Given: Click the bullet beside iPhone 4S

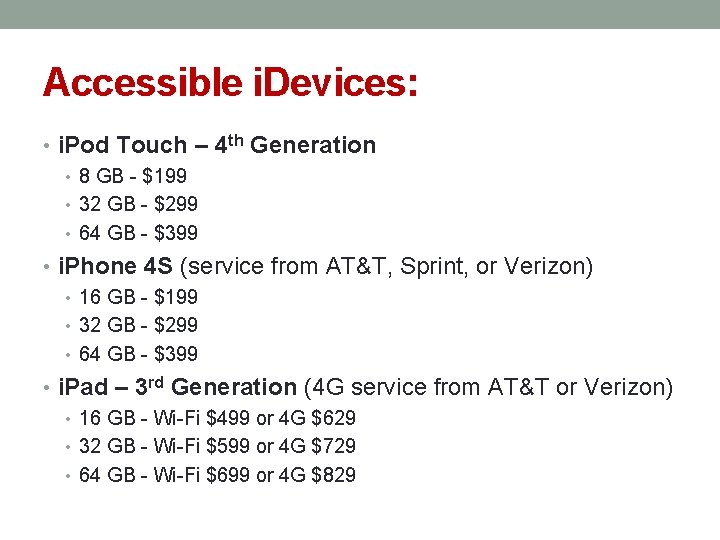Looking at the screenshot, I should [46, 266].
